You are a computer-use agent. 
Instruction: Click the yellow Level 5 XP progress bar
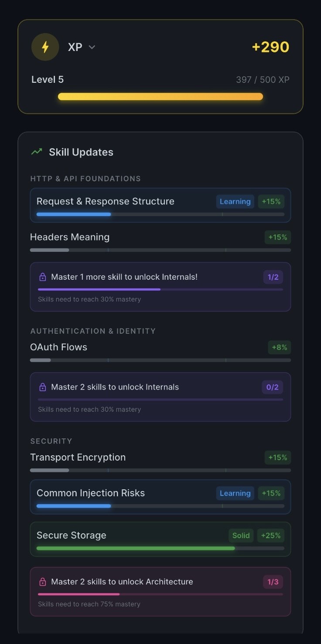160,96
